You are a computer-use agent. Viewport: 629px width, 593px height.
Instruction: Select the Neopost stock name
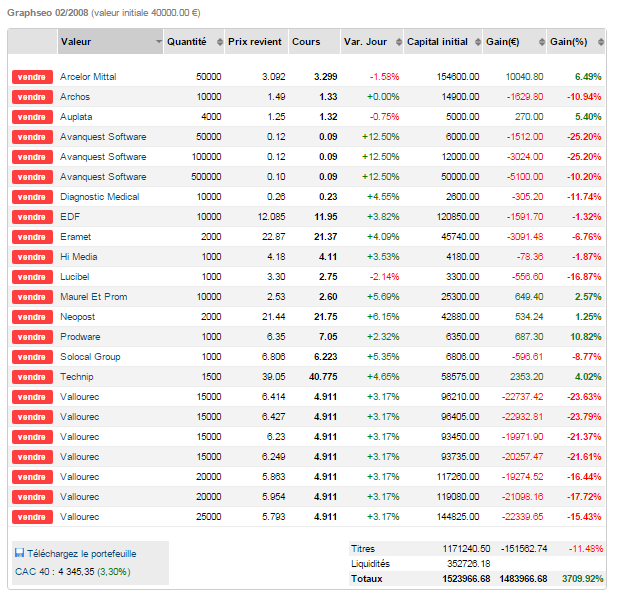[79, 317]
